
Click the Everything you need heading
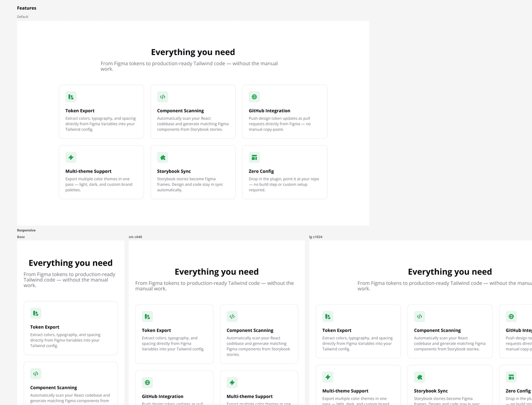point(192,52)
